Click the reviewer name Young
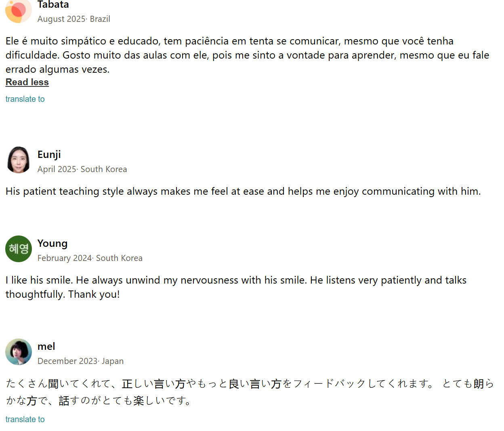Image resolution: width=504 pixels, height=431 pixels. tap(52, 243)
